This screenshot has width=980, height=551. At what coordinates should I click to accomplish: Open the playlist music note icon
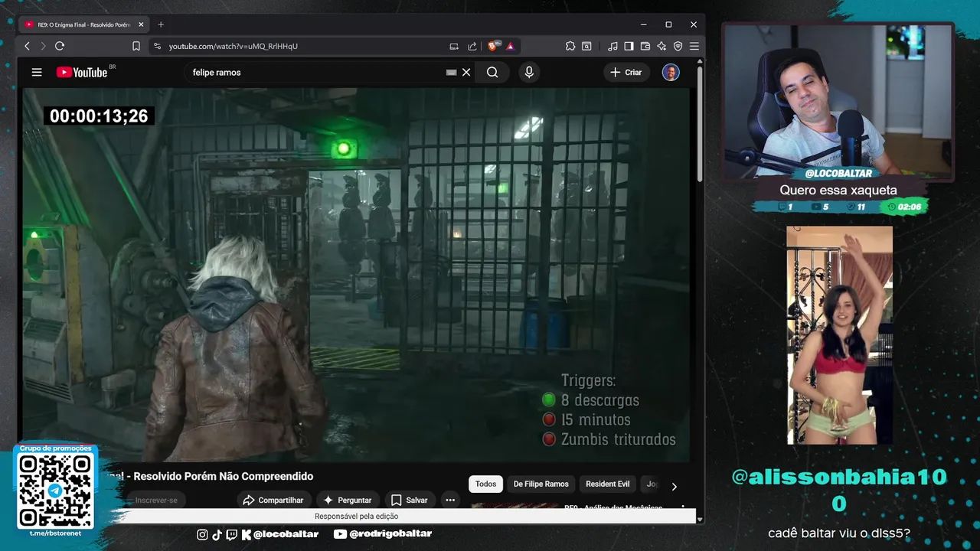612,46
